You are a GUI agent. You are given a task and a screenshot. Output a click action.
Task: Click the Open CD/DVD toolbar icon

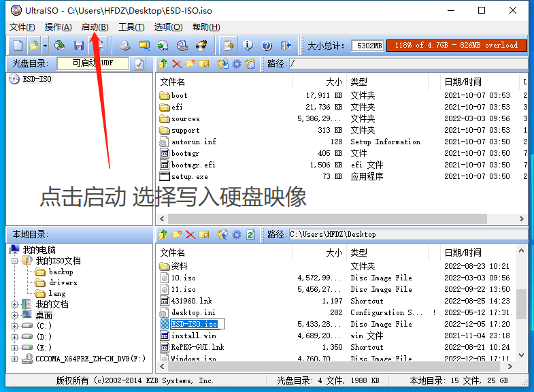click(60, 46)
